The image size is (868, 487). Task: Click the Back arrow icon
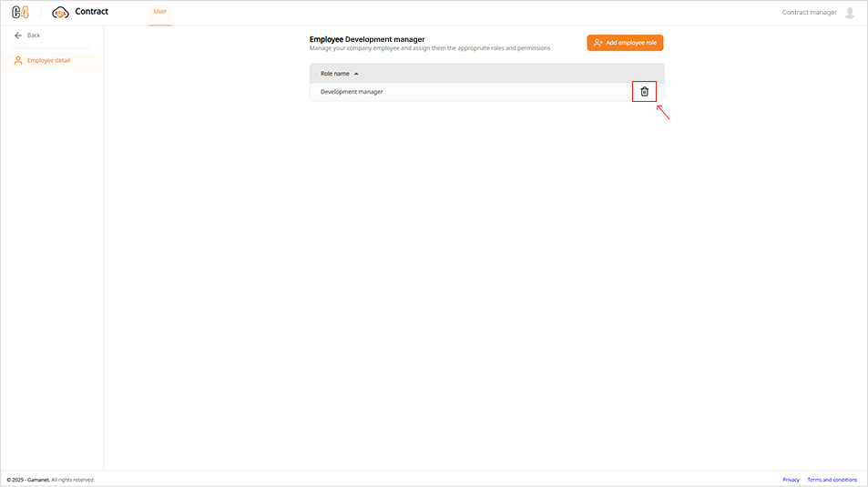18,36
